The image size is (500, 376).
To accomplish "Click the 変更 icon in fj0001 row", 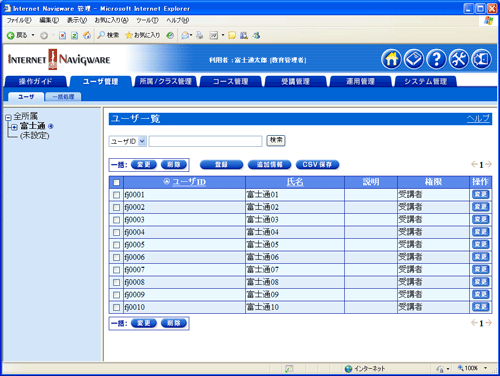I will pyautogui.click(x=480, y=194).
